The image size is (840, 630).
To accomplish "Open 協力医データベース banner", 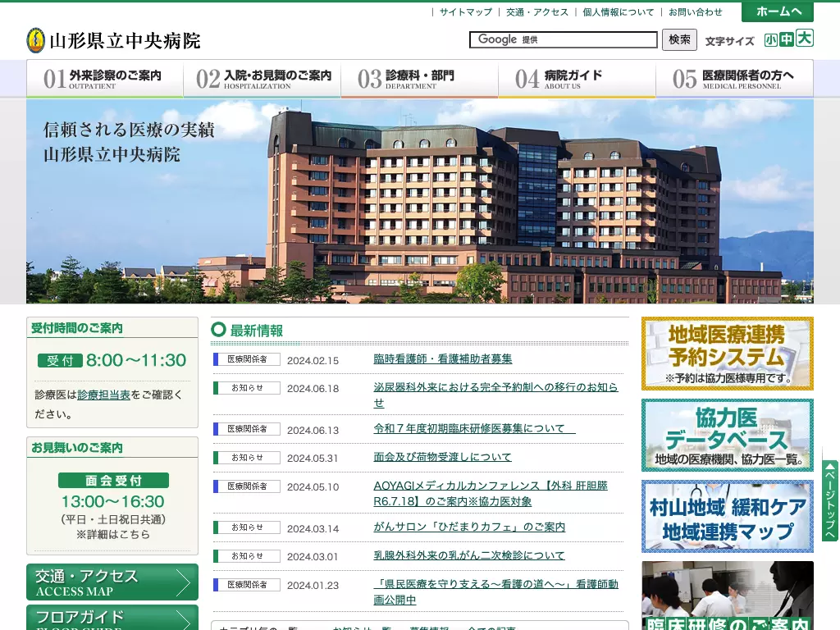I will [x=728, y=435].
